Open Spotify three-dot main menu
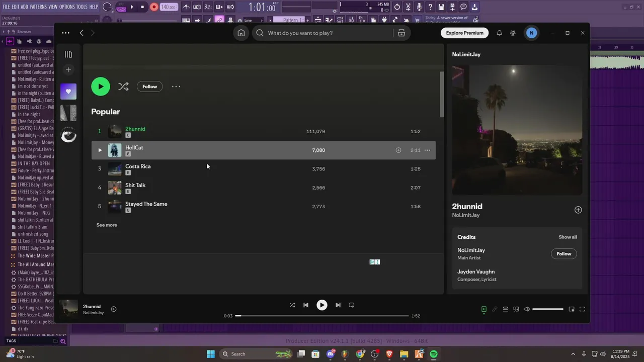The image size is (644, 362). coord(66,33)
